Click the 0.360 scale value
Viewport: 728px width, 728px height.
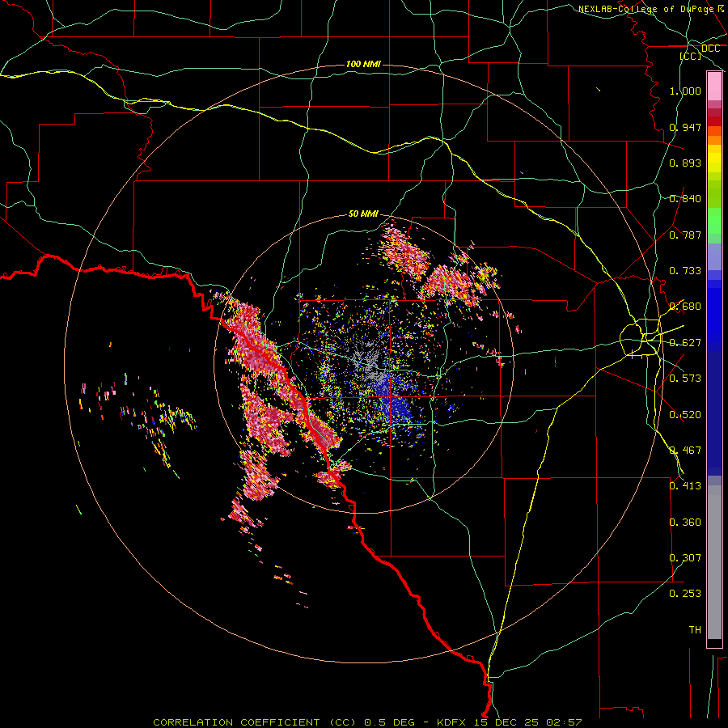pos(685,523)
